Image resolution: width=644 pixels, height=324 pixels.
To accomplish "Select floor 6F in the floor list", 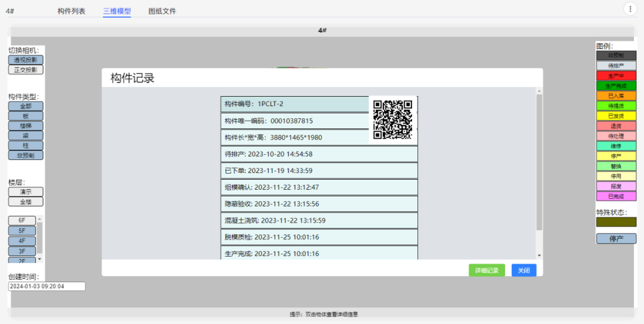I will point(22,220).
